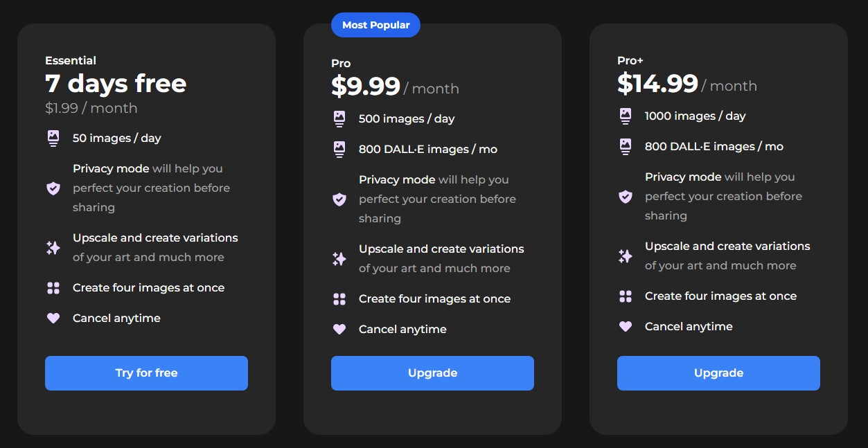Click the shield icon in Essential plan

pyautogui.click(x=53, y=188)
